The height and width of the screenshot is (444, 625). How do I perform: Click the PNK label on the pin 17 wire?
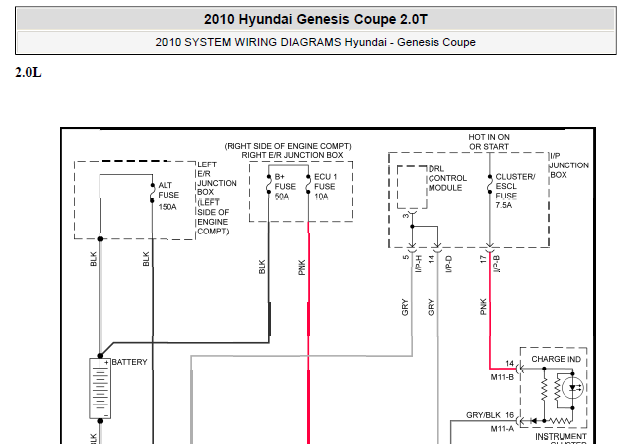click(483, 307)
